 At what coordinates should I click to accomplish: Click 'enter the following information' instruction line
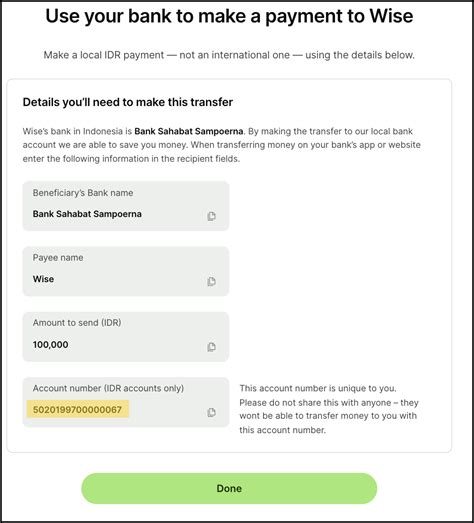[x=131, y=158]
